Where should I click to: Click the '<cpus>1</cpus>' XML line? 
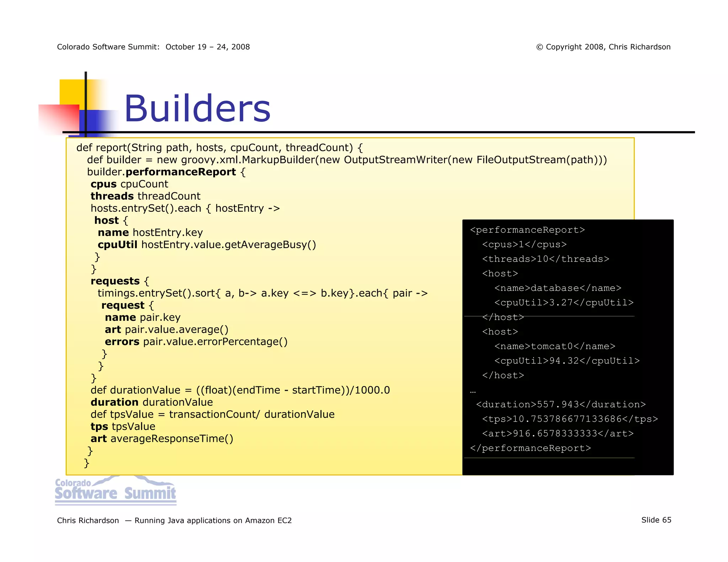pos(524,244)
